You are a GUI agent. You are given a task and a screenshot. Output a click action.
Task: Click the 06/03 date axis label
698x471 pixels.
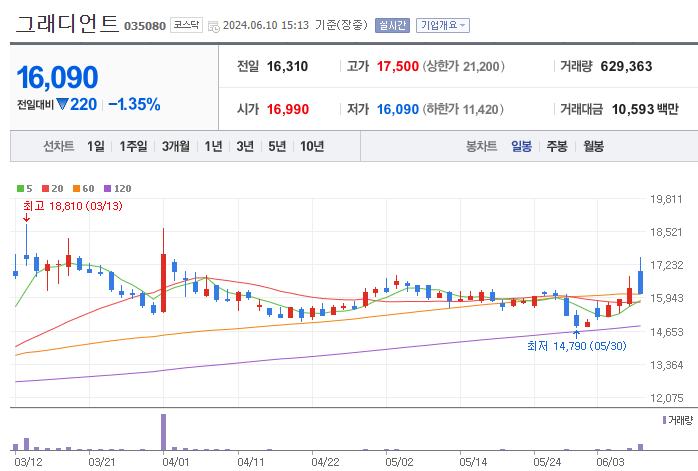(610, 462)
